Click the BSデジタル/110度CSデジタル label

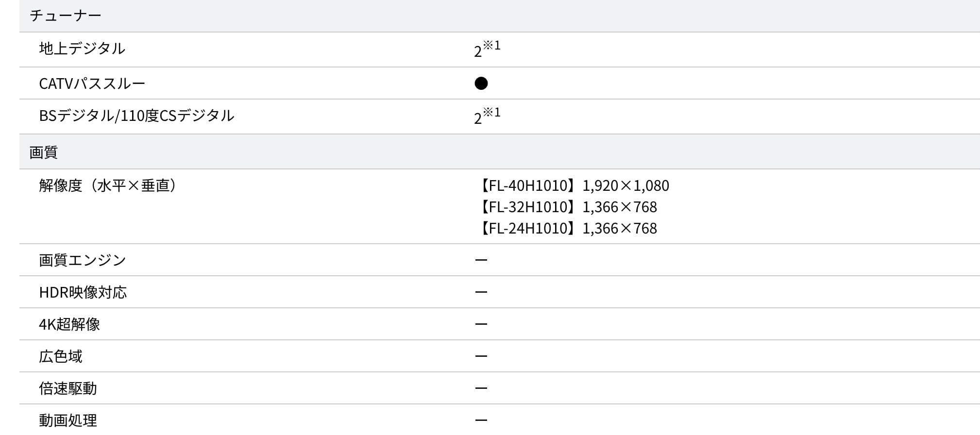[x=136, y=116]
